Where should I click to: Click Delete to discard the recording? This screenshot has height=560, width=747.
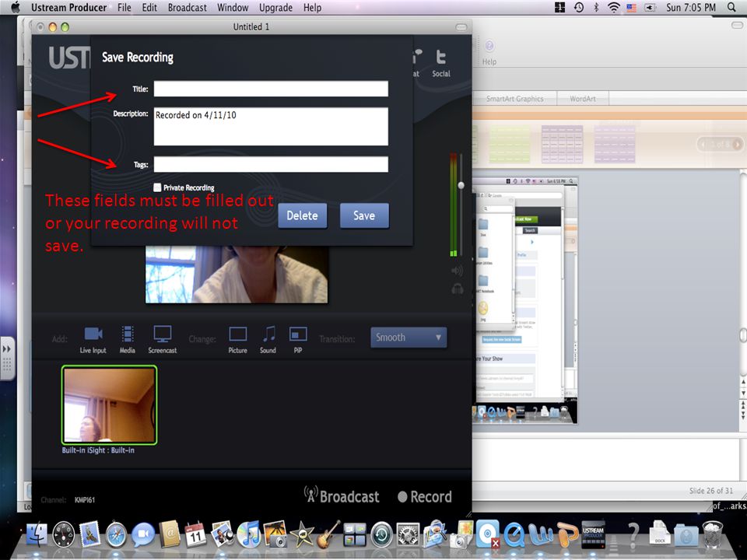click(x=303, y=215)
